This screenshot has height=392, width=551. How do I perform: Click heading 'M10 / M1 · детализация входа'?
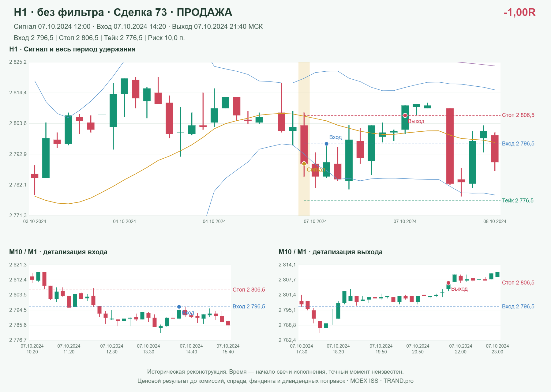pos(58,252)
